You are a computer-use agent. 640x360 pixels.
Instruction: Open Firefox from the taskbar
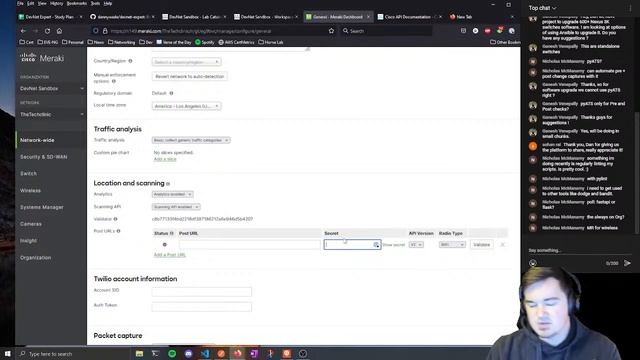(x=238, y=353)
